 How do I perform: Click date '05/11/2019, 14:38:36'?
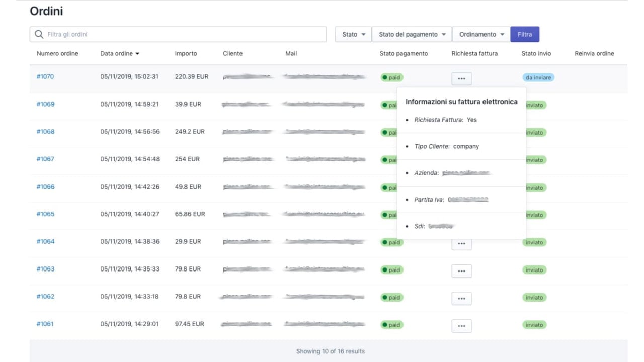point(130,241)
